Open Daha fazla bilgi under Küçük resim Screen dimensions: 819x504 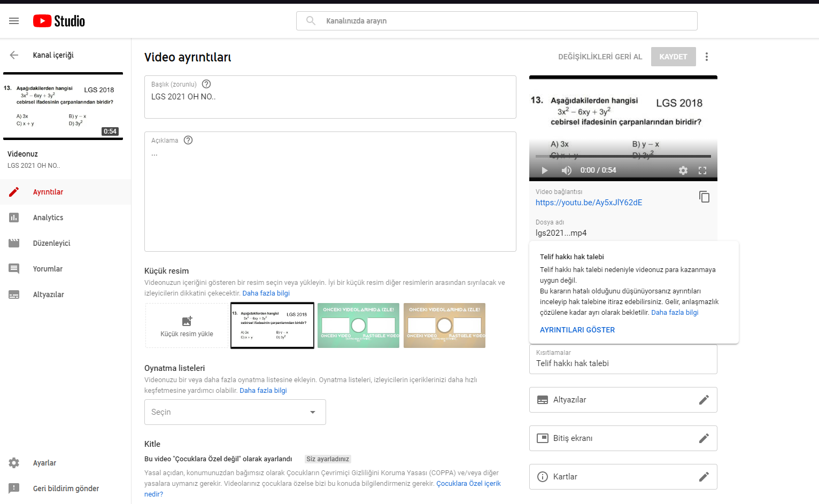pos(266,293)
